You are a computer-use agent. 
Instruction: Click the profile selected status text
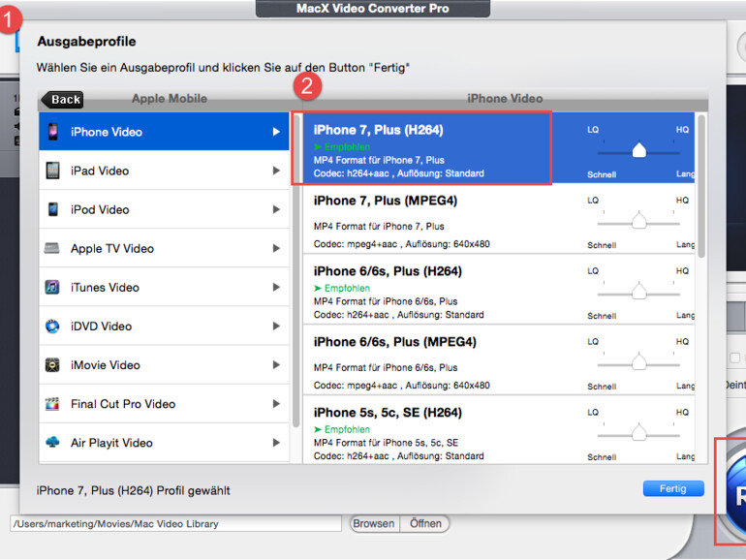134,490
